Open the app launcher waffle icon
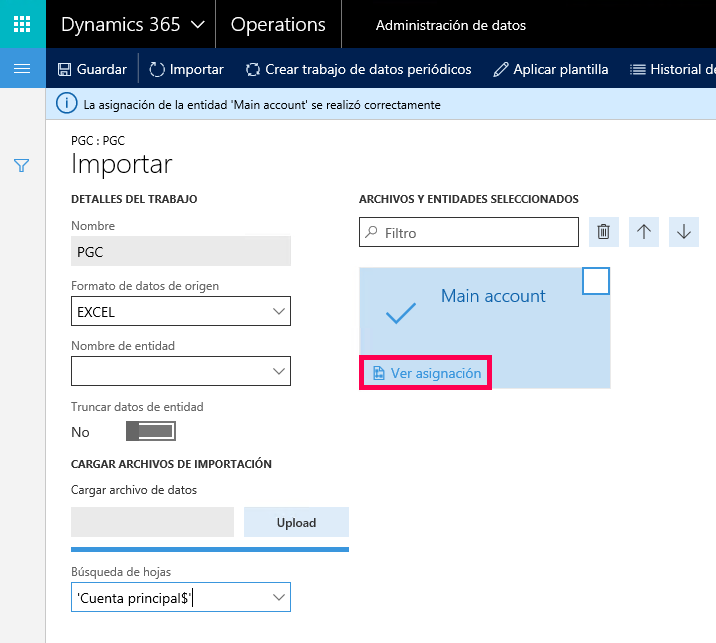 22,24
